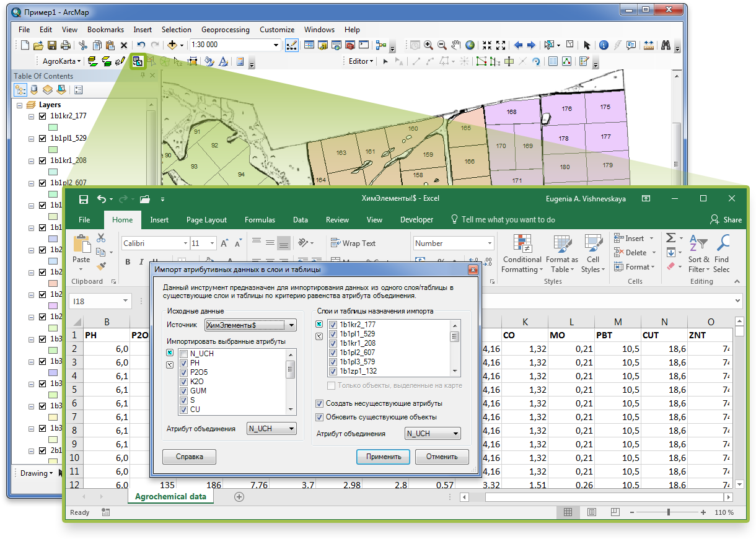Click the highlighted AgroKarta import attributes tool
The height and width of the screenshot is (539, 756).
(138, 61)
